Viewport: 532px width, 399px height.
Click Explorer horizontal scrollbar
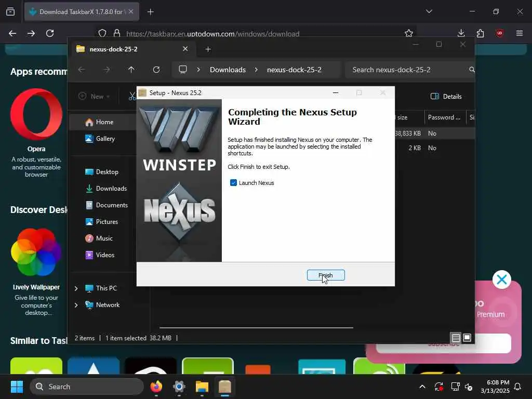click(x=256, y=328)
